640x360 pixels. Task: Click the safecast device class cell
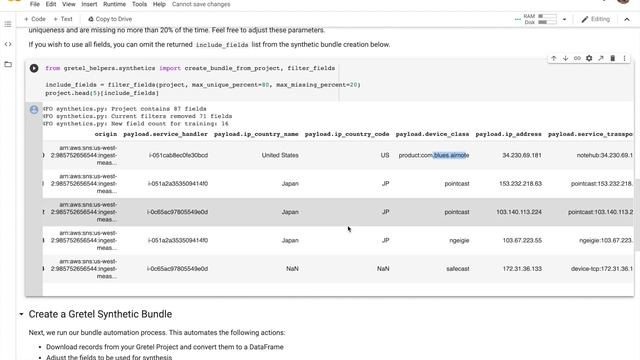tap(458, 269)
